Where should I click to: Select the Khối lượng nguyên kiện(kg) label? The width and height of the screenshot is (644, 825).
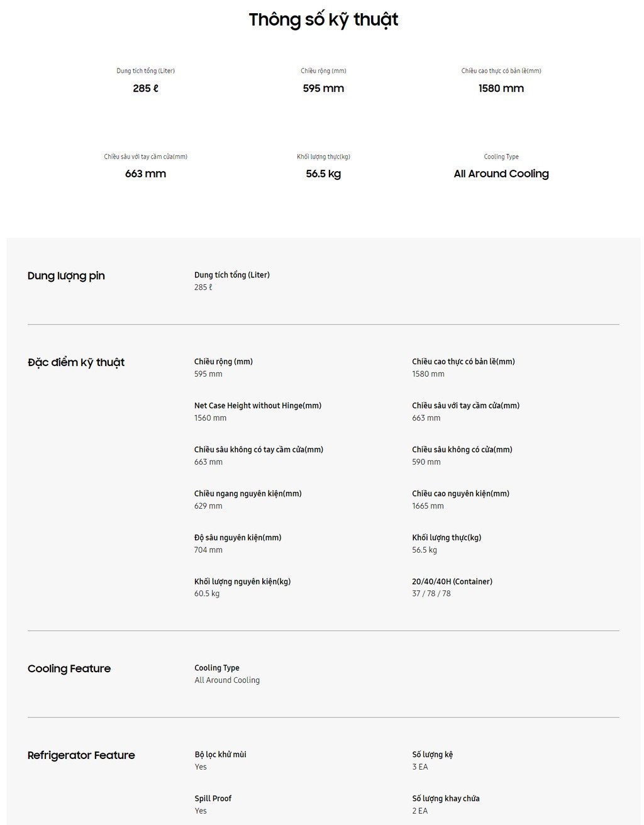[243, 582]
